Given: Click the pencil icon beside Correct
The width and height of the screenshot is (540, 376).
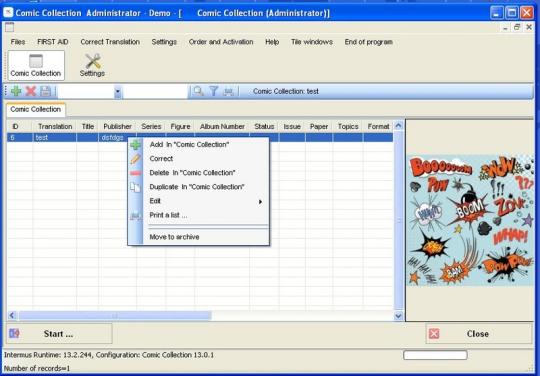Looking at the screenshot, I should [x=135, y=159].
